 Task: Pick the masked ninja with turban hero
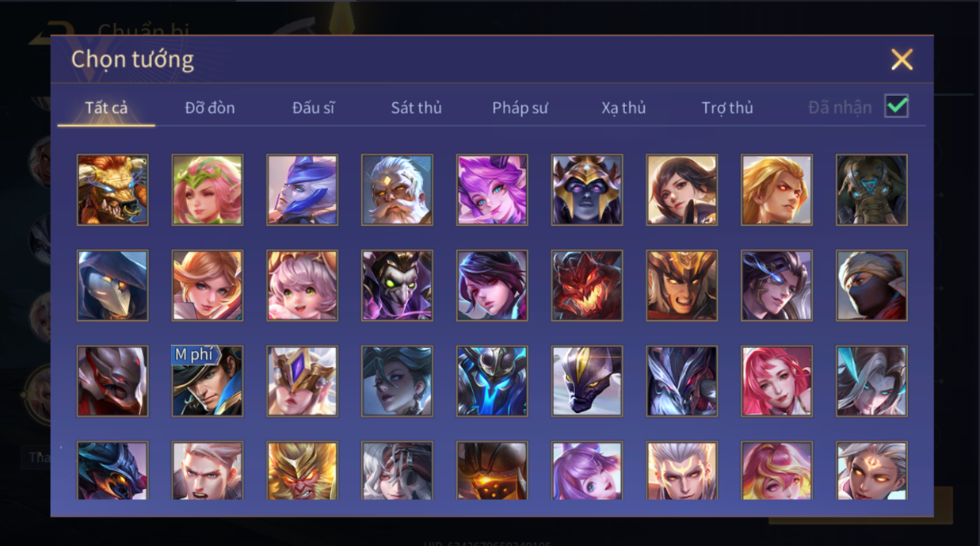click(x=871, y=285)
